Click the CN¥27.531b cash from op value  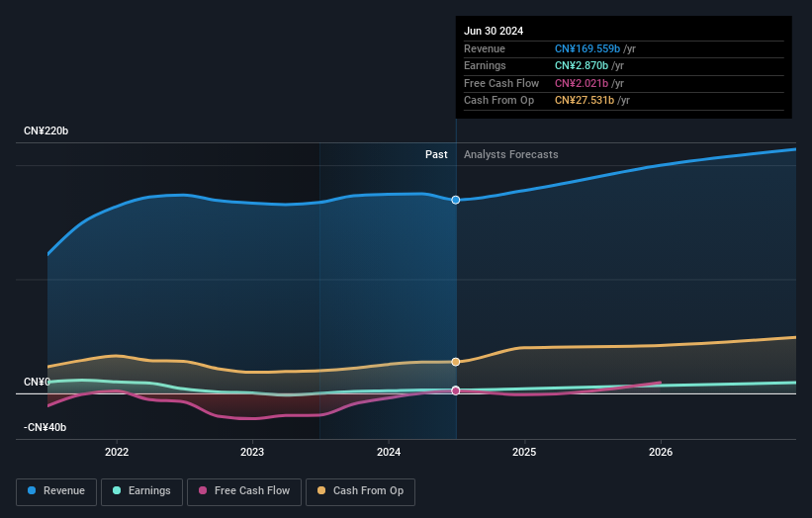pos(585,101)
